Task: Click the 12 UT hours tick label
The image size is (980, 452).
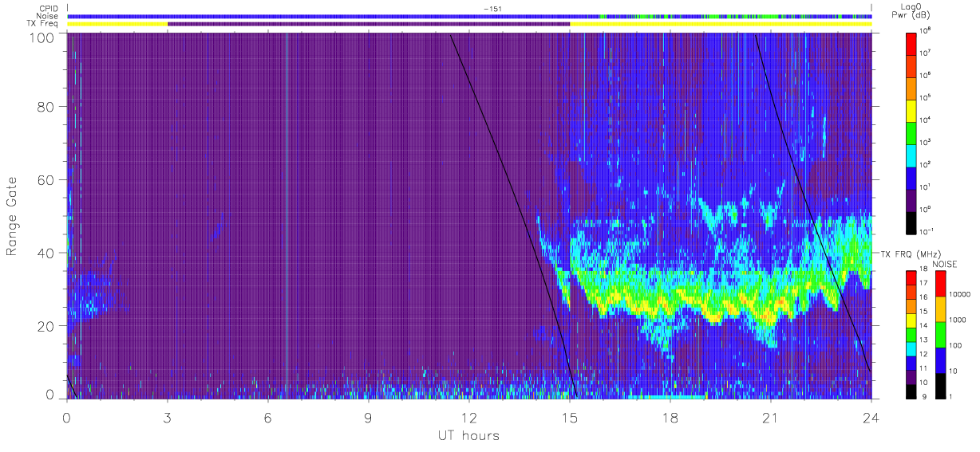Action: click(468, 416)
